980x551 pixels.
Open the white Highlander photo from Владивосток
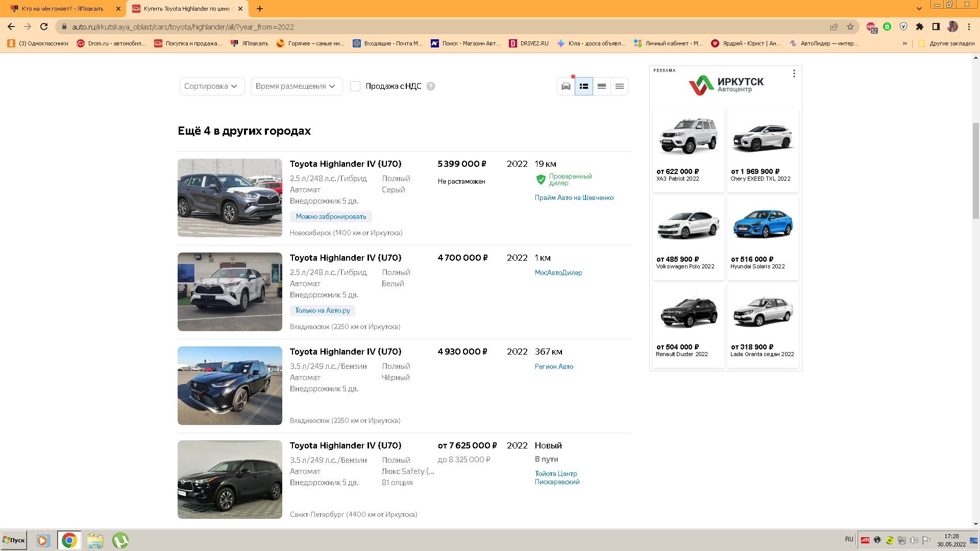click(230, 292)
